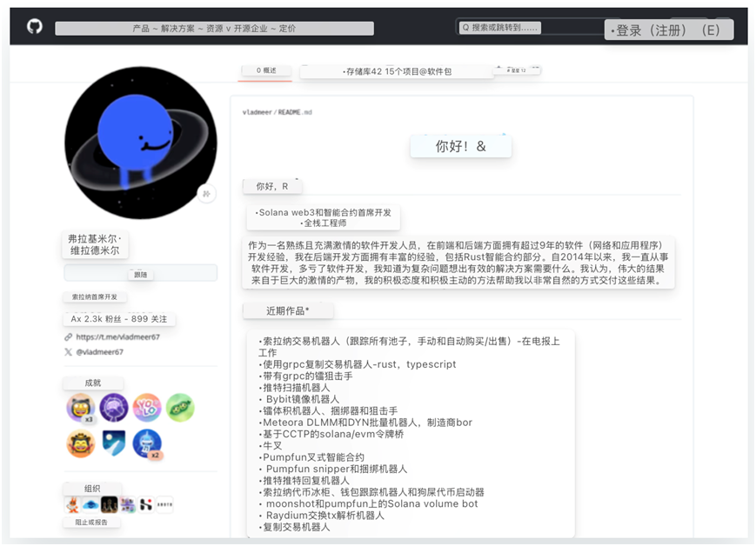Click the 阻止或报告 block or report link

pyautogui.click(x=91, y=522)
